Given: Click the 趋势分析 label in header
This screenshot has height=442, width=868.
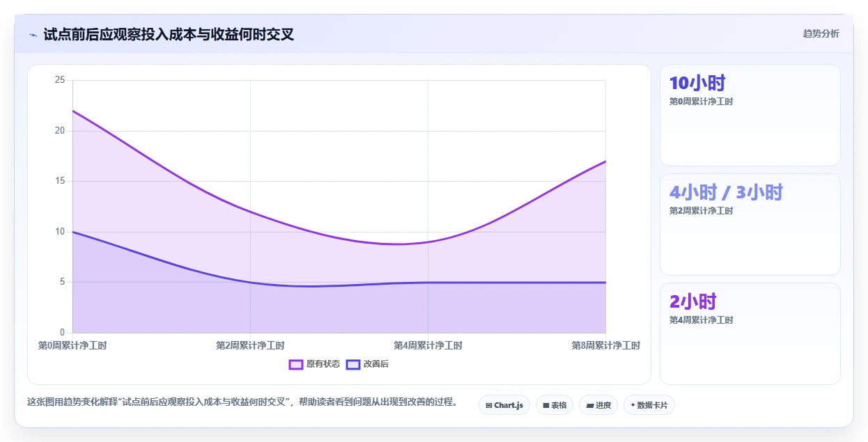Looking at the screenshot, I should pyautogui.click(x=821, y=33).
